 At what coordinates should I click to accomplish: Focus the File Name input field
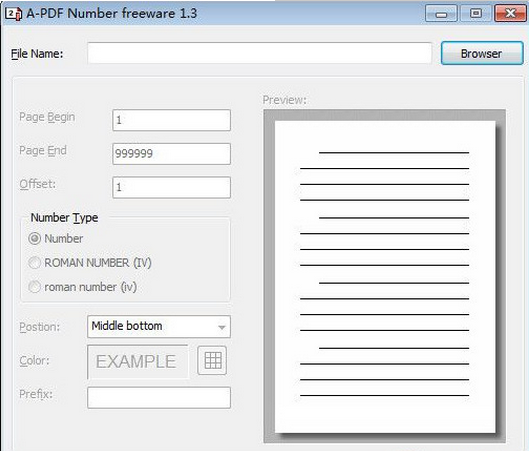260,53
